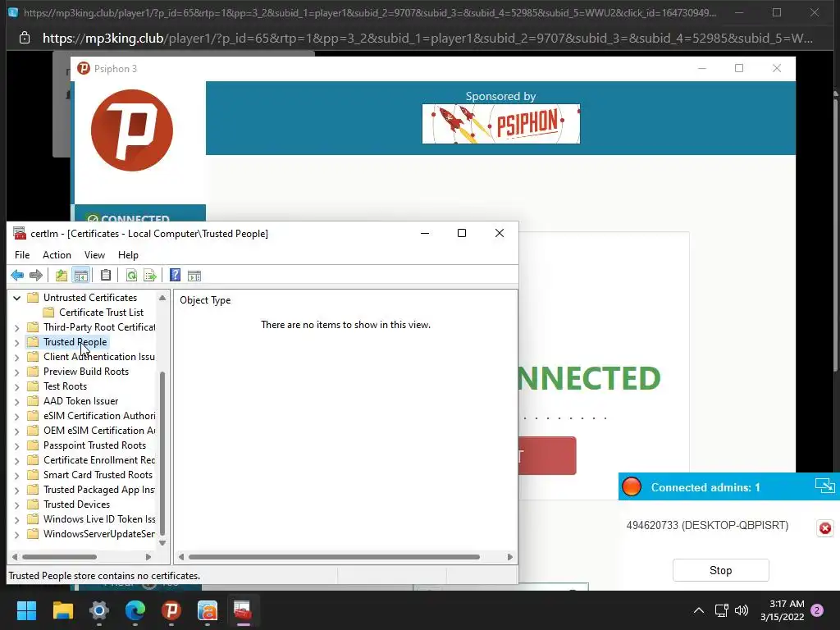
Task: Expand Client Authentication Issuers node
Action: tap(16, 358)
